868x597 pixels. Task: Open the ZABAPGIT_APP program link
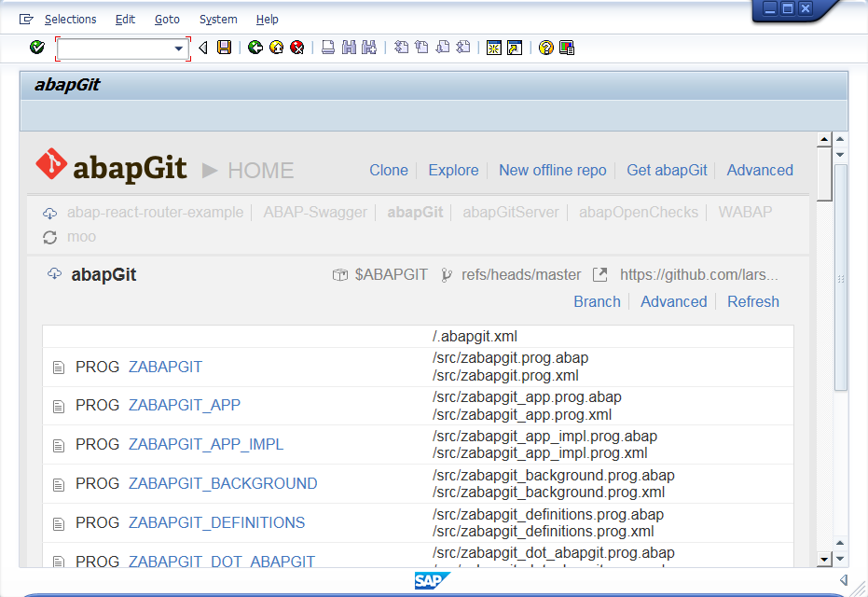click(185, 405)
